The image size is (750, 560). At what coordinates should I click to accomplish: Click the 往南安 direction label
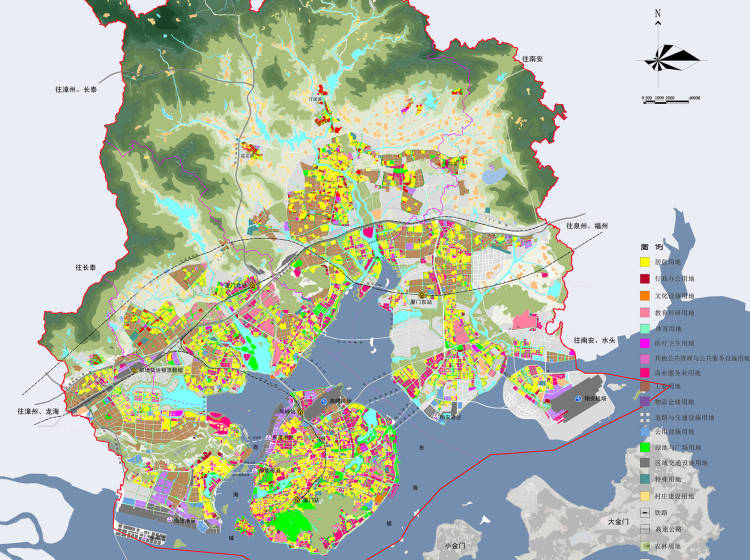click(532, 59)
